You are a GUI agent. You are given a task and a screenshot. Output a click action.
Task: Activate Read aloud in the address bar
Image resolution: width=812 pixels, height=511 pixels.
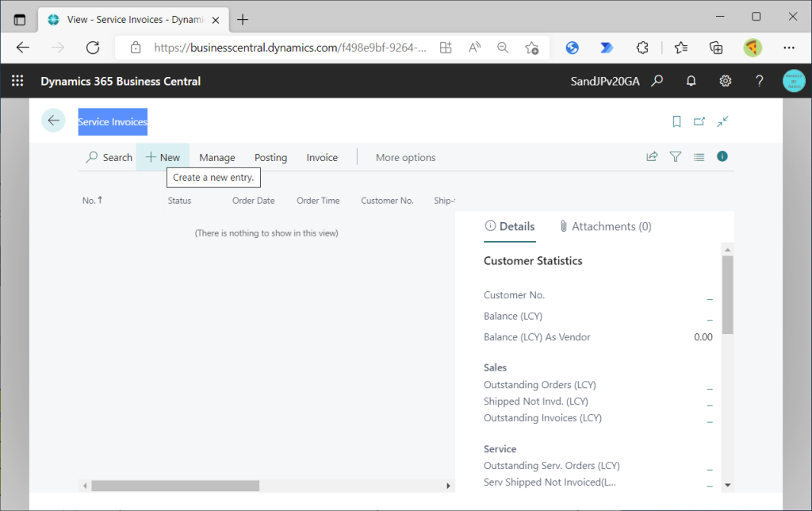pyautogui.click(x=474, y=48)
